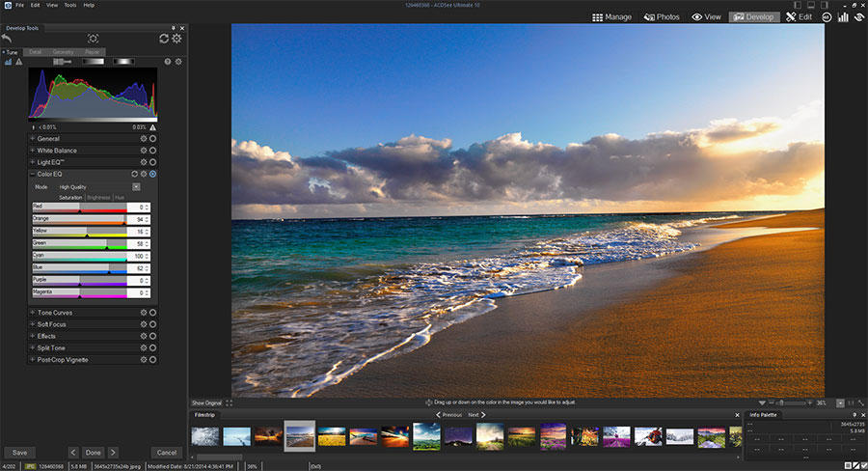868x471 pixels.
Task: Toggle Post-Crop Vignette on/off circle
Action: tap(152, 360)
